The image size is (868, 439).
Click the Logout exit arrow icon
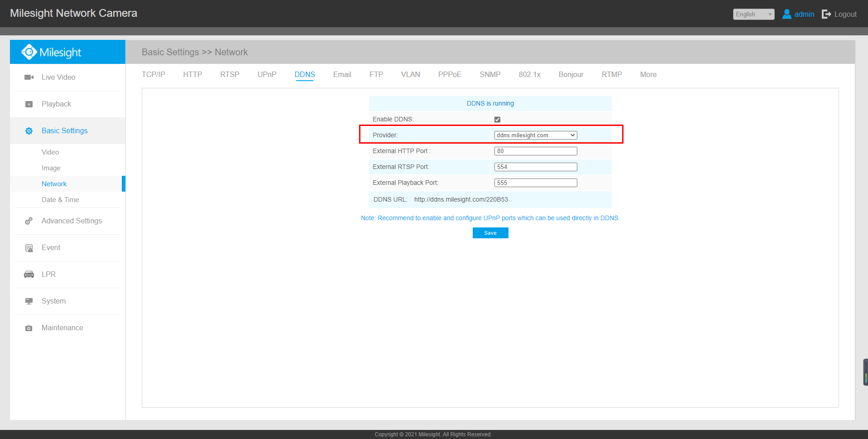pyautogui.click(x=826, y=14)
